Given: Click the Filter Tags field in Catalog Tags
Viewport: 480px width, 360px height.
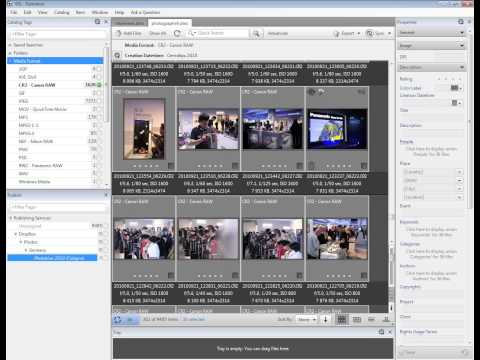Looking at the screenshot, I should point(57,34).
